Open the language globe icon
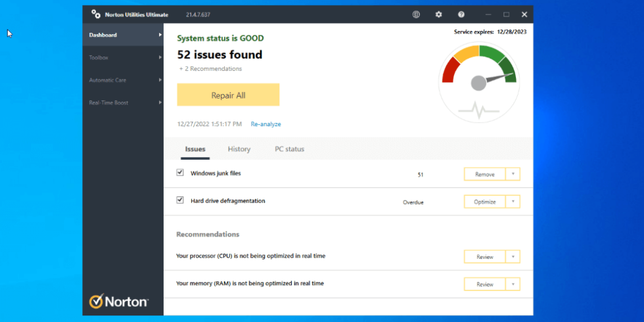The height and width of the screenshot is (322, 644). (416, 14)
